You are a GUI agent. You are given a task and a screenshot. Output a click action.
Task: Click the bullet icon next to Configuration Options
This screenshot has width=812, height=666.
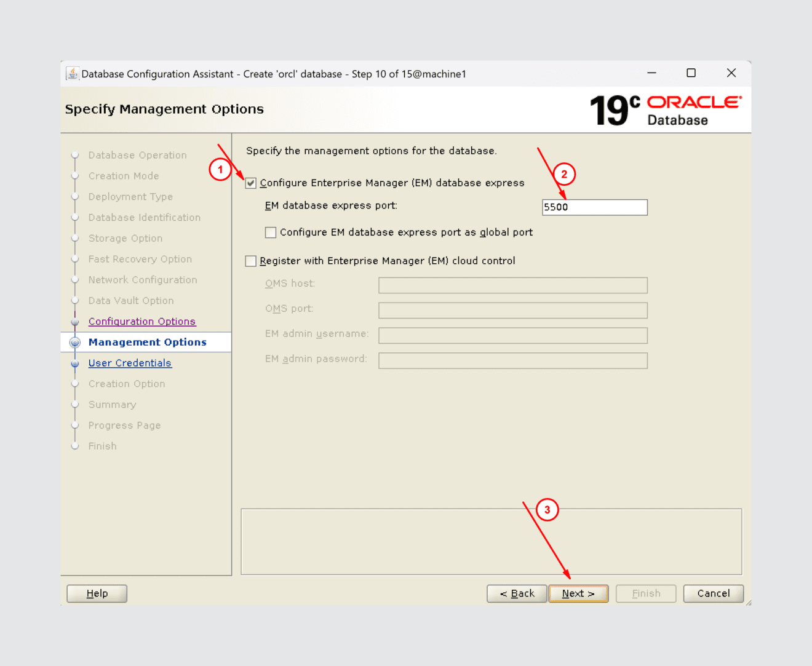(x=74, y=321)
